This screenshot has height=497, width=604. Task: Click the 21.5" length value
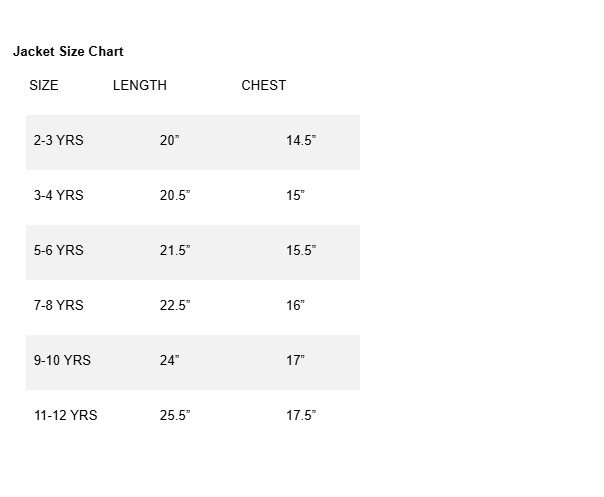pos(175,250)
